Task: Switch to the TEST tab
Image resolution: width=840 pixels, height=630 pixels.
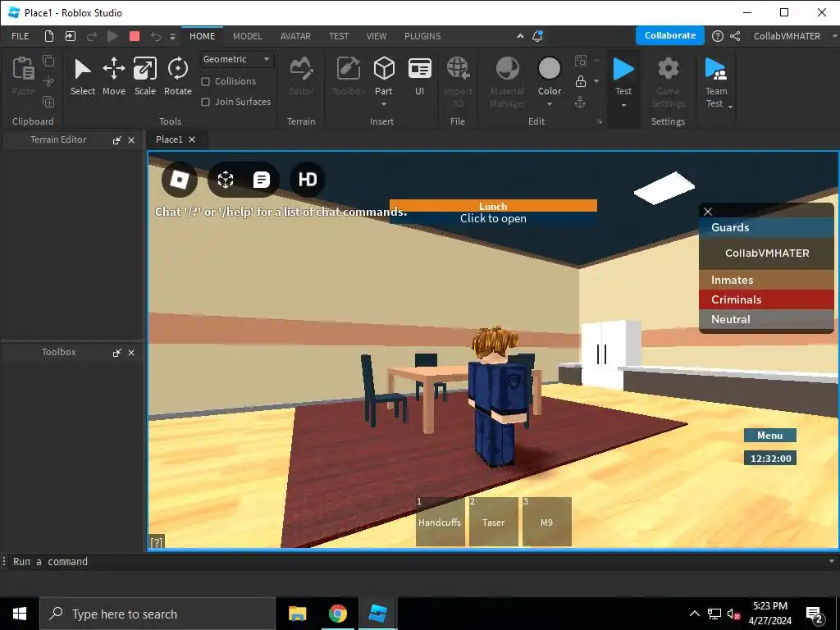Action: point(339,36)
